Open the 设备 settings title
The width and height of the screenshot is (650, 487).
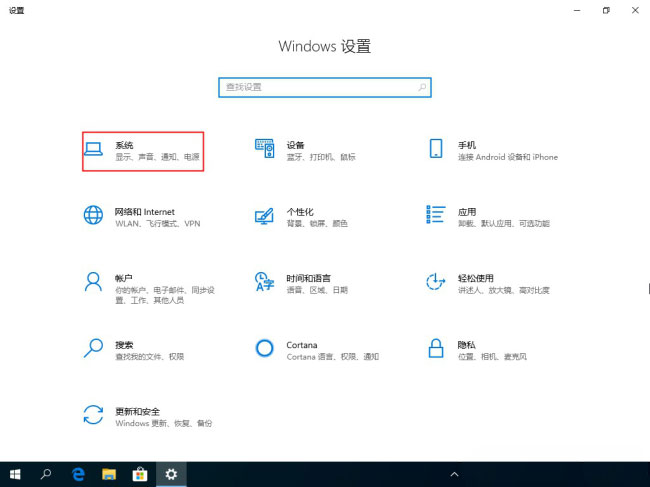coord(295,145)
